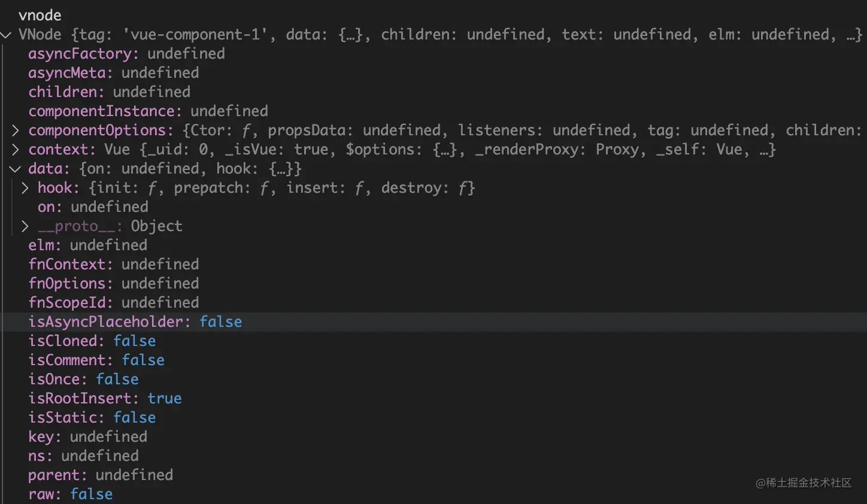
Task: Expand the context Vue object arrow
Action: pos(16,150)
